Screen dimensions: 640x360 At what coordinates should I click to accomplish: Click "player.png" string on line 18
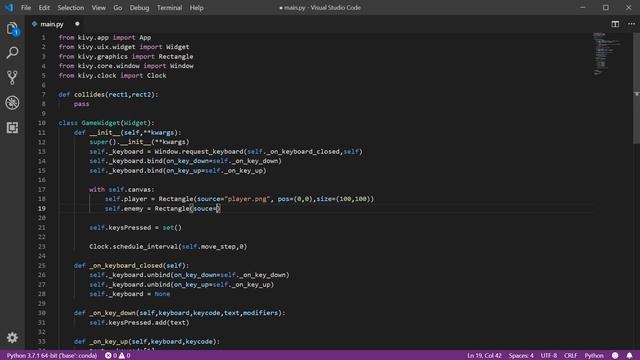pyautogui.click(x=247, y=199)
